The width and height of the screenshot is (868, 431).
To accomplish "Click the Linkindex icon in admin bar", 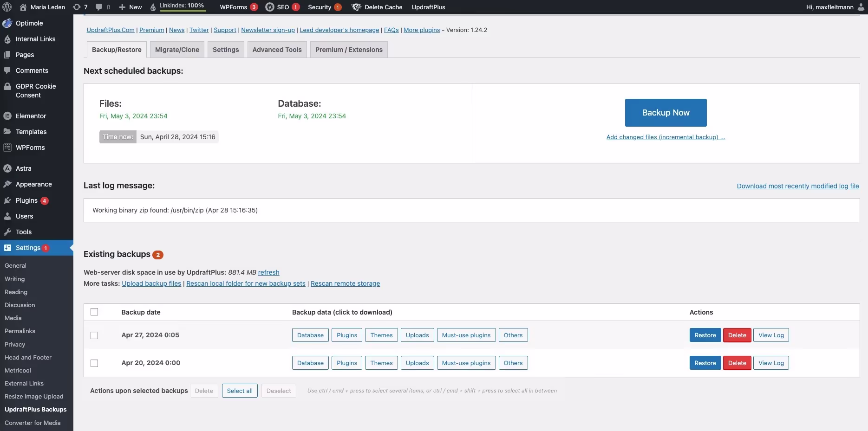I will point(153,7).
